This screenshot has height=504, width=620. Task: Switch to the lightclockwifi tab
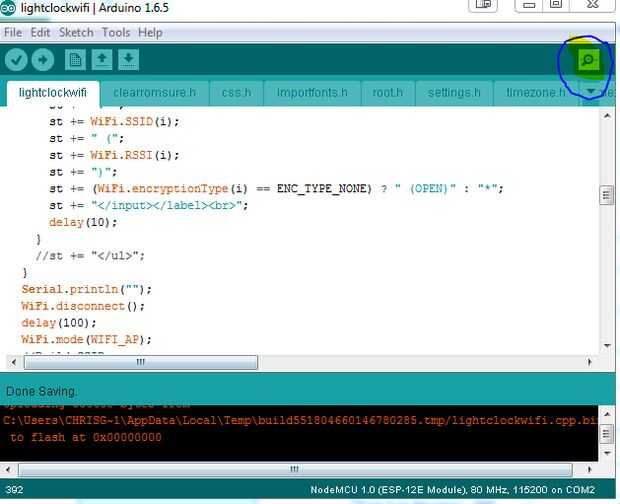tap(53, 93)
